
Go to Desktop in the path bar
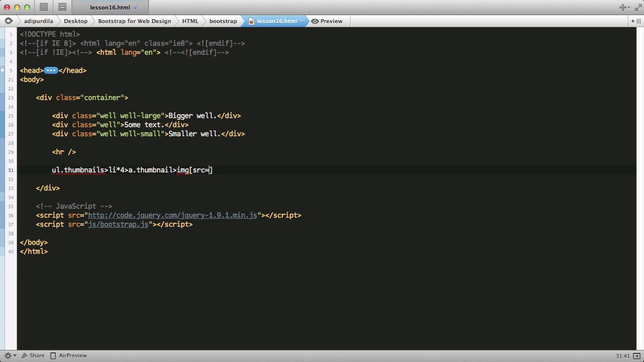(x=75, y=21)
